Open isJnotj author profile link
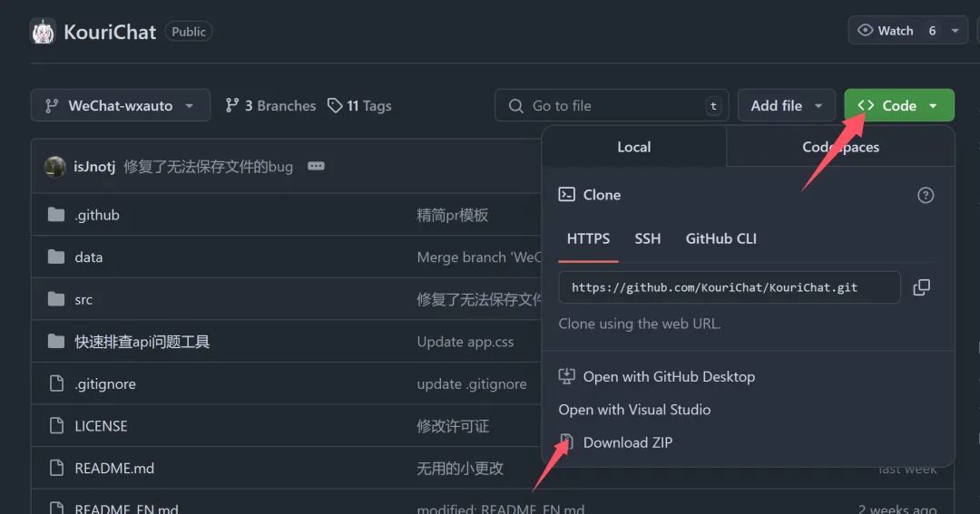 click(x=94, y=167)
